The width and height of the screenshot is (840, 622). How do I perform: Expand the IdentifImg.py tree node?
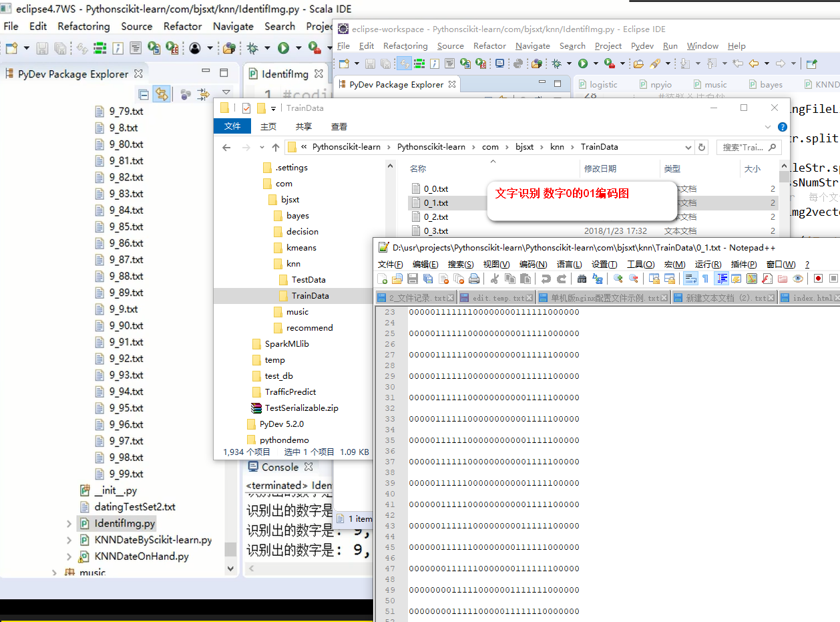pos(69,523)
